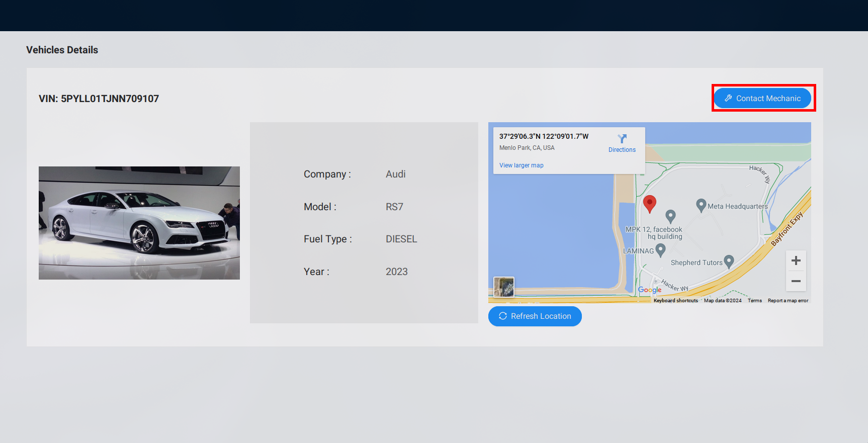Viewport: 868px width, 443px height.
Task: Zoom out on the map
Action: click(x=796, y=281)
